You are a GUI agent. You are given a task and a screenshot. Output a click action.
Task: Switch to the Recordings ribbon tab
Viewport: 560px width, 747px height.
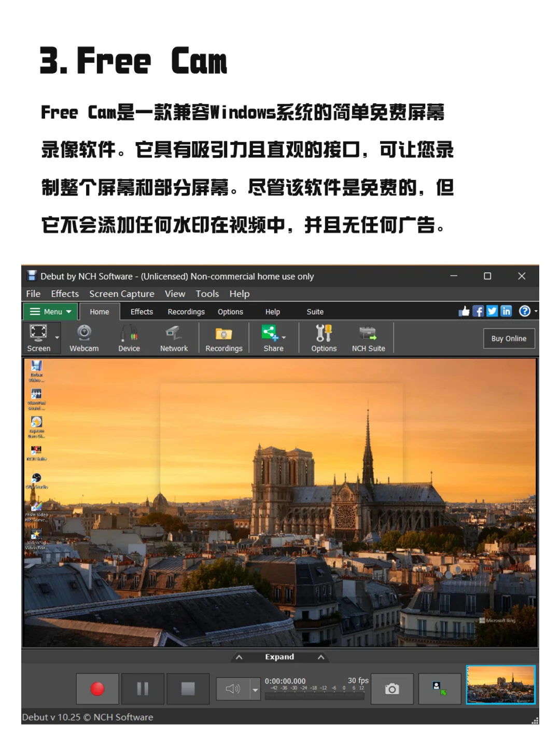[186, 312]
